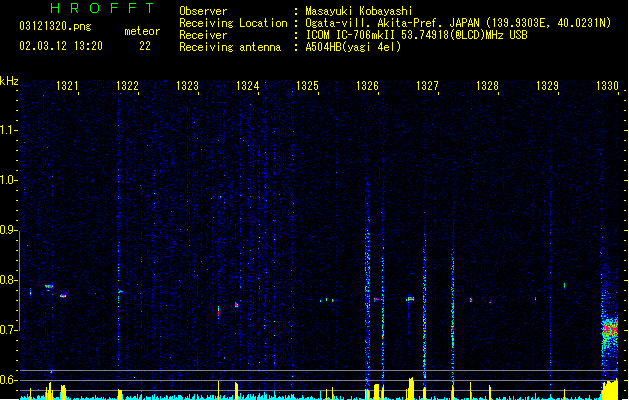
Task: Click time marker 1321
Action: click(67, 86)
